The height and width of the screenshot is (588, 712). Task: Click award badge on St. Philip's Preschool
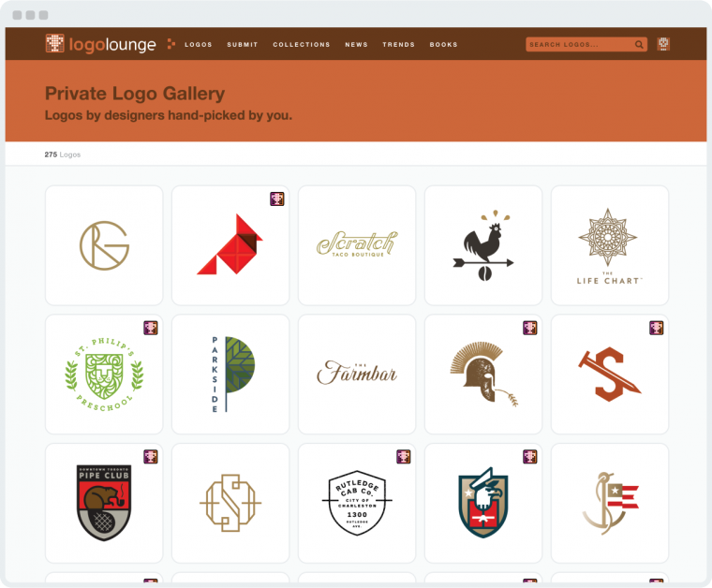(151, 328)
